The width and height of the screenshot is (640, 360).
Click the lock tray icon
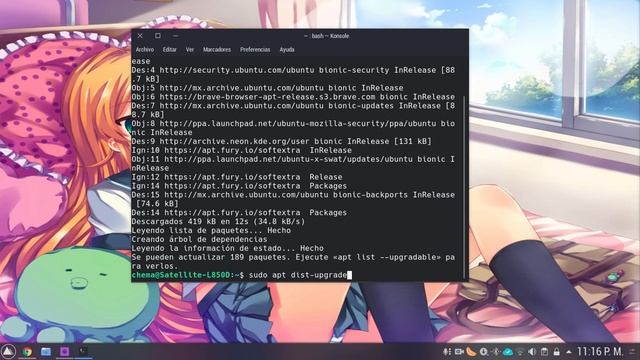point(556,351)
